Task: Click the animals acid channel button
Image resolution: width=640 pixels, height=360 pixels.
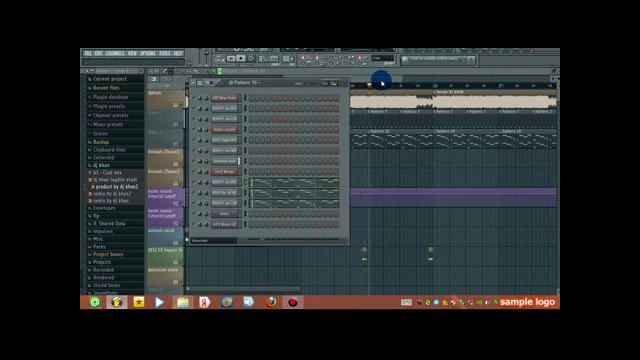Action: (x=225, y=161)
